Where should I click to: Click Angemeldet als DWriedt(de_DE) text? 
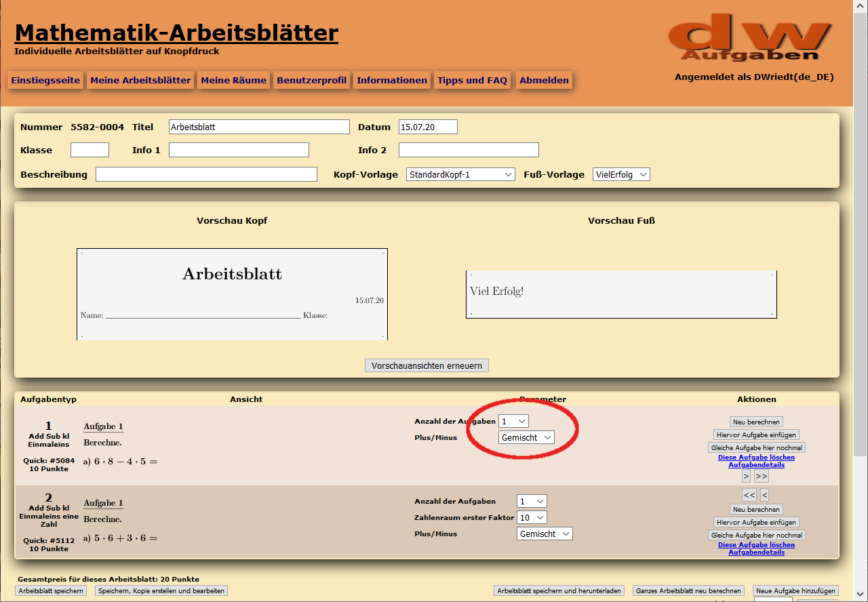point(754,77)
